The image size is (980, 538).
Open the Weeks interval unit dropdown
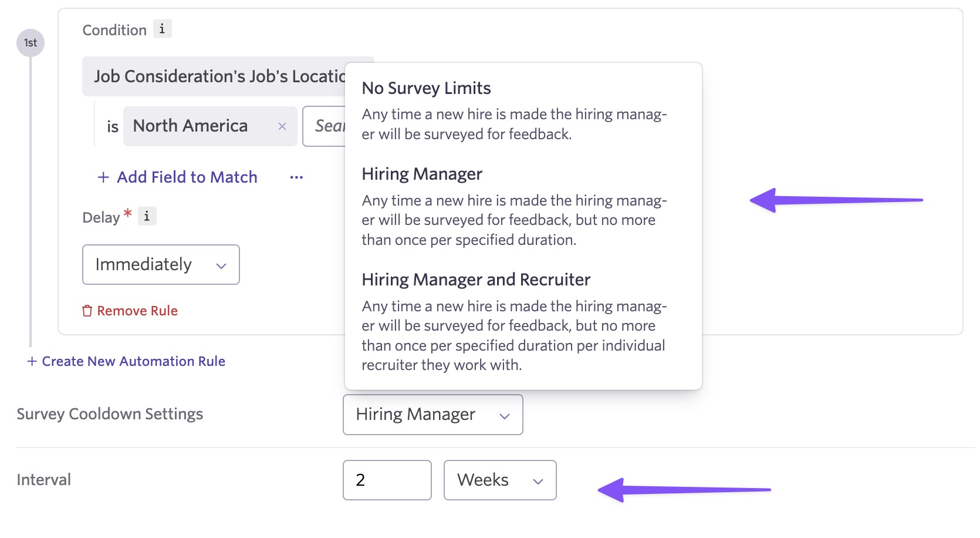point(499,480)
